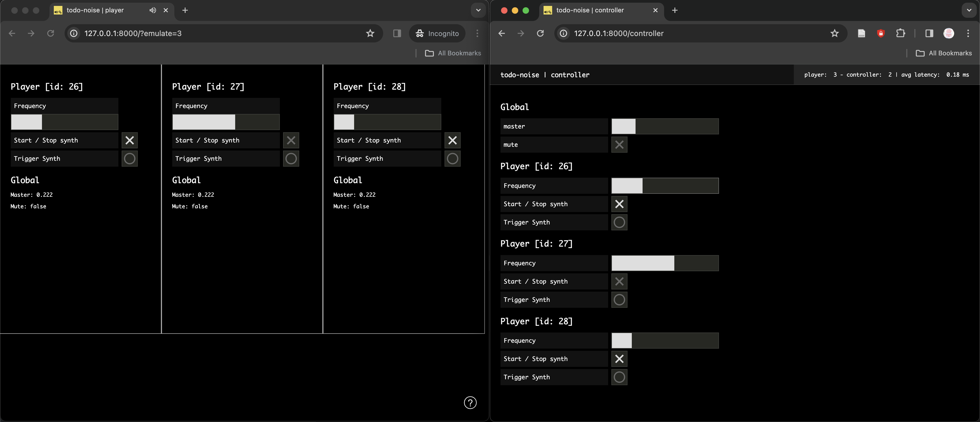Toggle Start / Stop synth in Player 26 panel
This screenshot has height=422, width=980.
coord(129,140)
